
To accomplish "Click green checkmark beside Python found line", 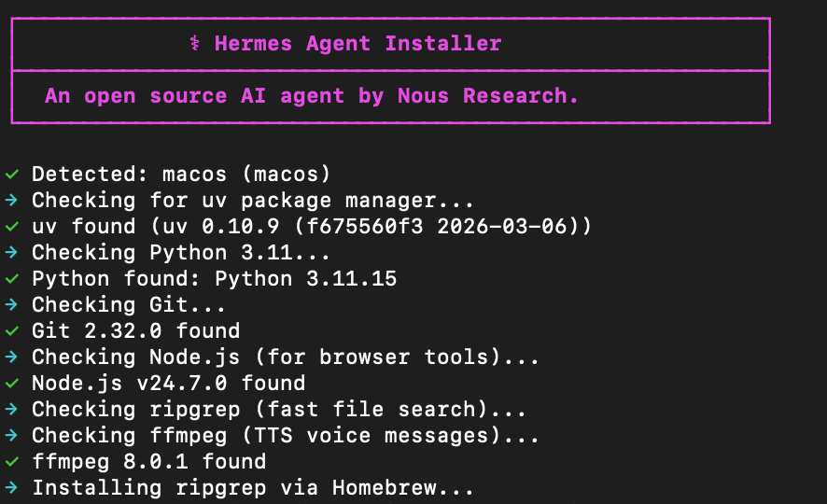I will (x=11, y=279).
